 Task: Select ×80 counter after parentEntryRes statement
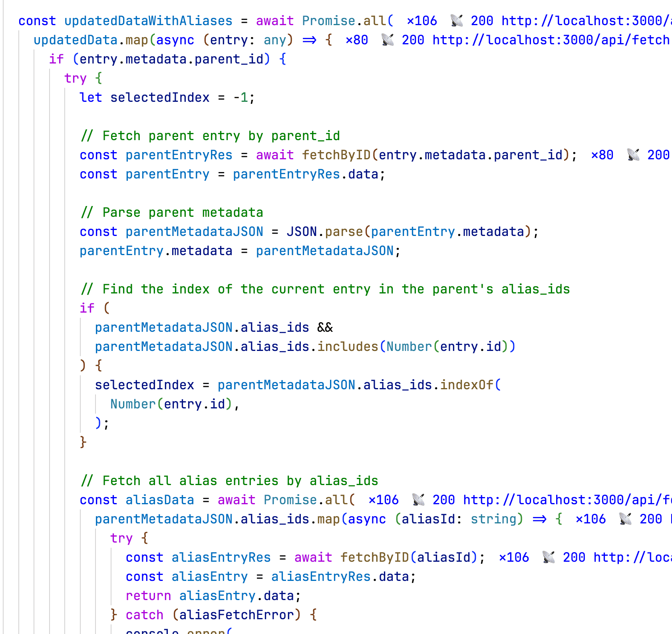point(602,155)
